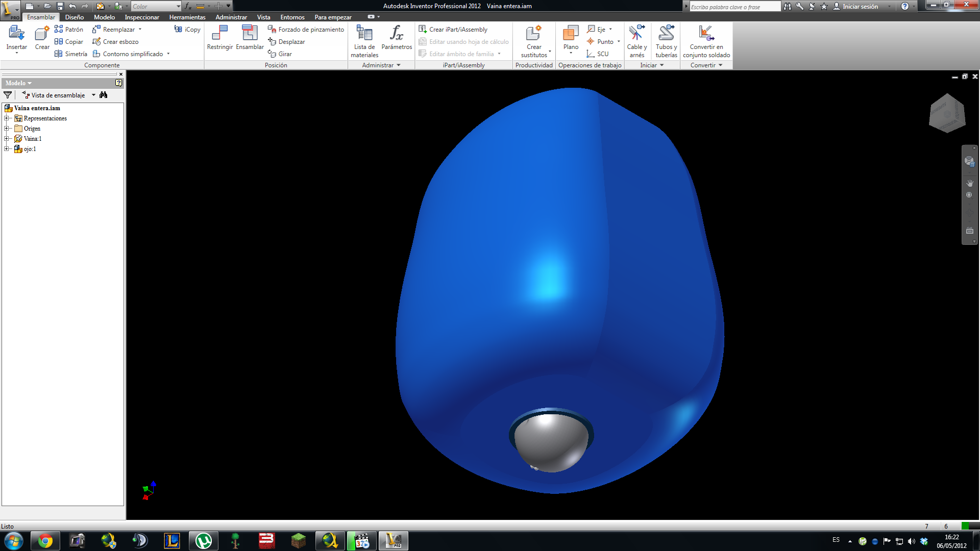Open the Herramientas ribbon tab
This screenshot has width=980, height=551.
(x=187, y=17)
